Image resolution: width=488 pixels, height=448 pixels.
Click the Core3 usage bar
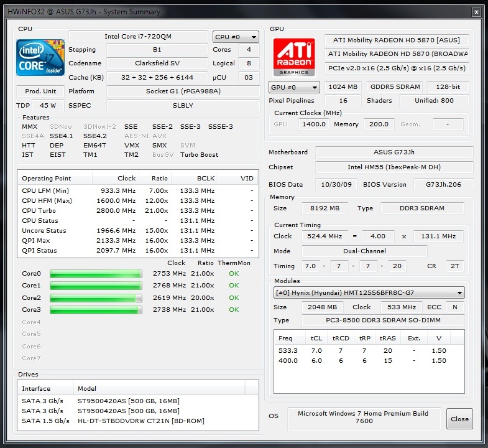[x=96, y=310]
